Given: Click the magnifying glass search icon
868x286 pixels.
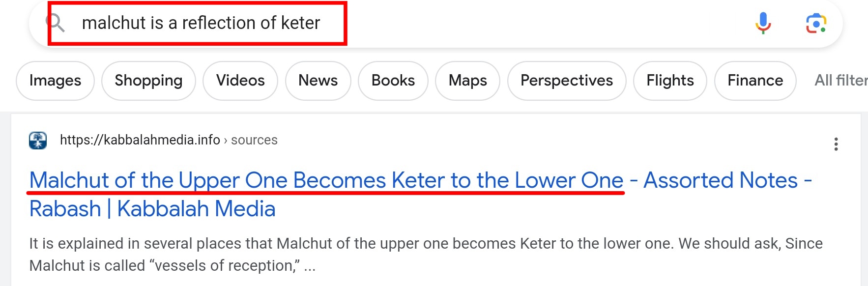Looking at the screenshot, I should point(56,23).
